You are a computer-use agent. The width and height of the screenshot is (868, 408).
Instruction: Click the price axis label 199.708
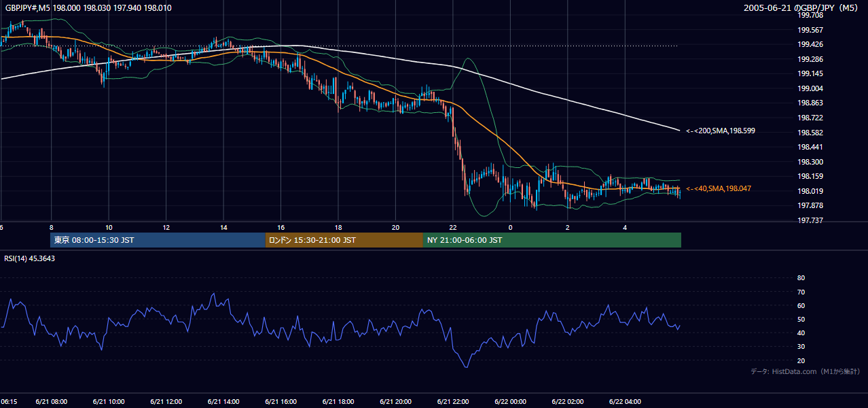coord(810,16)
